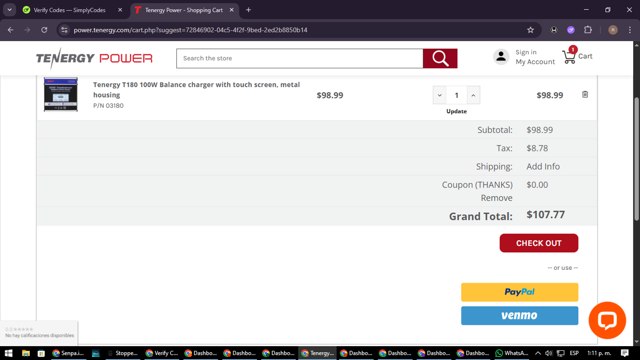Click the Cart text link
The height and width of the screenshot is (360, 640).
pos(585,56)
